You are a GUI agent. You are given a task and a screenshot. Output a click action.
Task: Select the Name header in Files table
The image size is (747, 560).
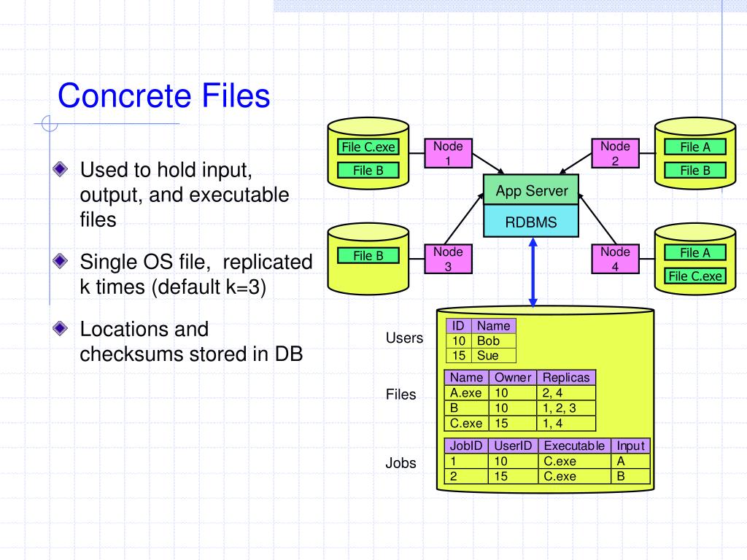[x=466, y=378]
